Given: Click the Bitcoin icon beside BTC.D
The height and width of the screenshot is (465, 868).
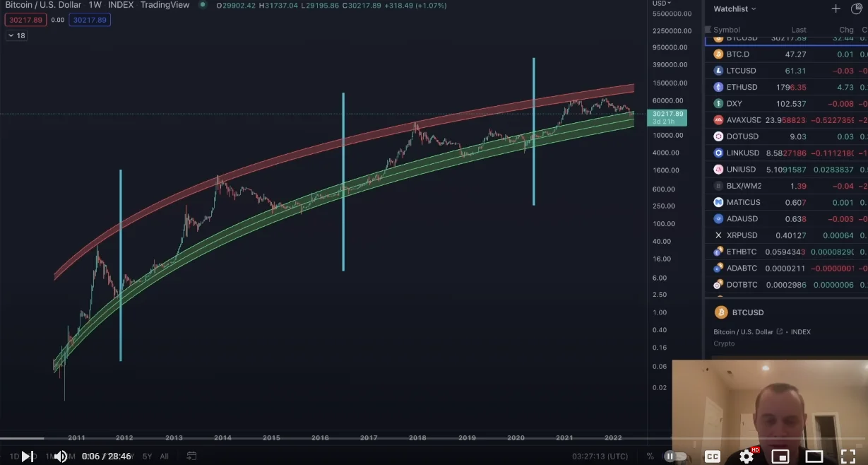Looking at the screenshot, I should (x=719, y=54).
